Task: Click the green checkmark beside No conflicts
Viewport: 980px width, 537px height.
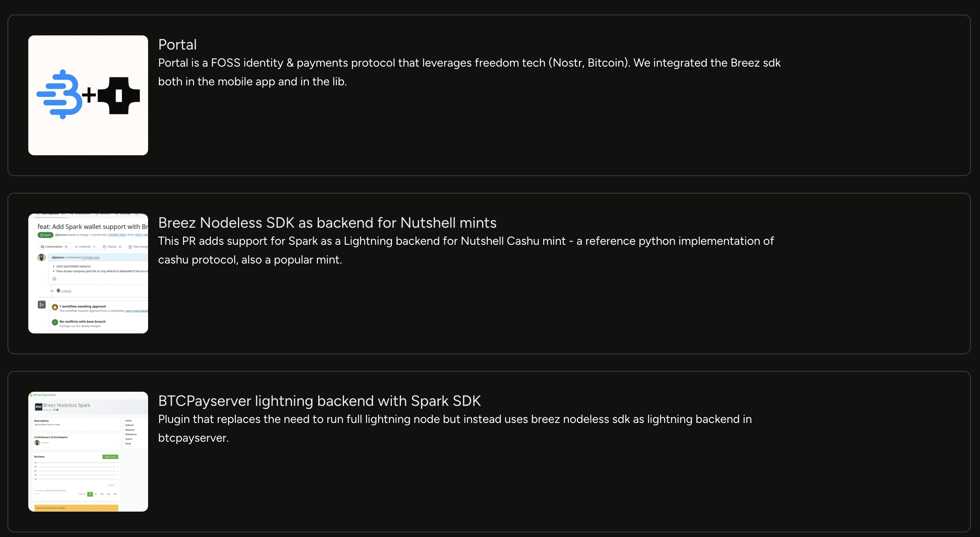Action: pyautogui.click(x=55, y=322)
